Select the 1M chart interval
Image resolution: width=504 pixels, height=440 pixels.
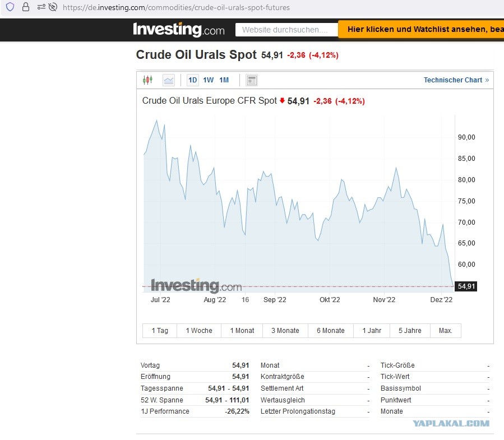tap(224, 80)
